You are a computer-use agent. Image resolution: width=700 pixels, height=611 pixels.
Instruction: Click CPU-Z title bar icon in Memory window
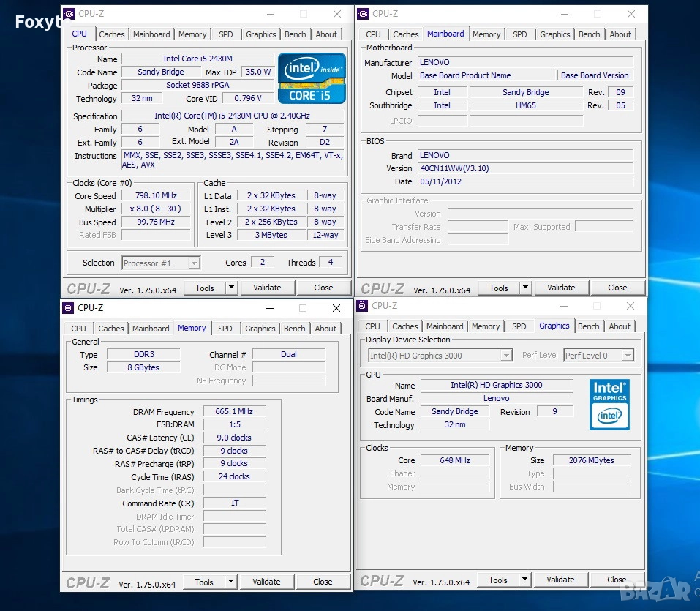coord(68,308)
